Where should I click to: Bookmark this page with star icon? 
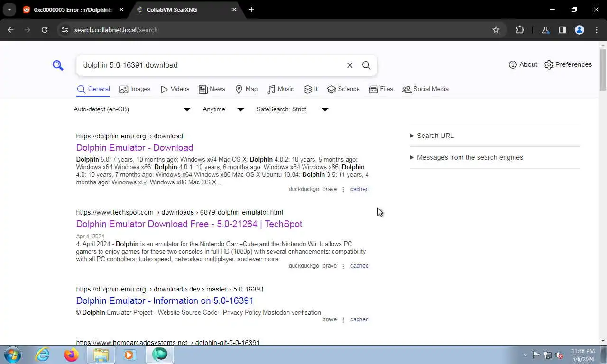pos(496,30)
